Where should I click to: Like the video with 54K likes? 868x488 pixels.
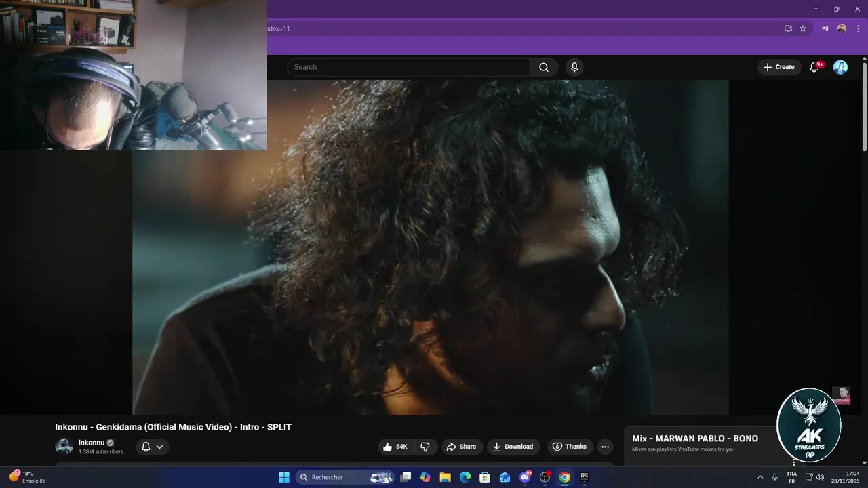395,447
